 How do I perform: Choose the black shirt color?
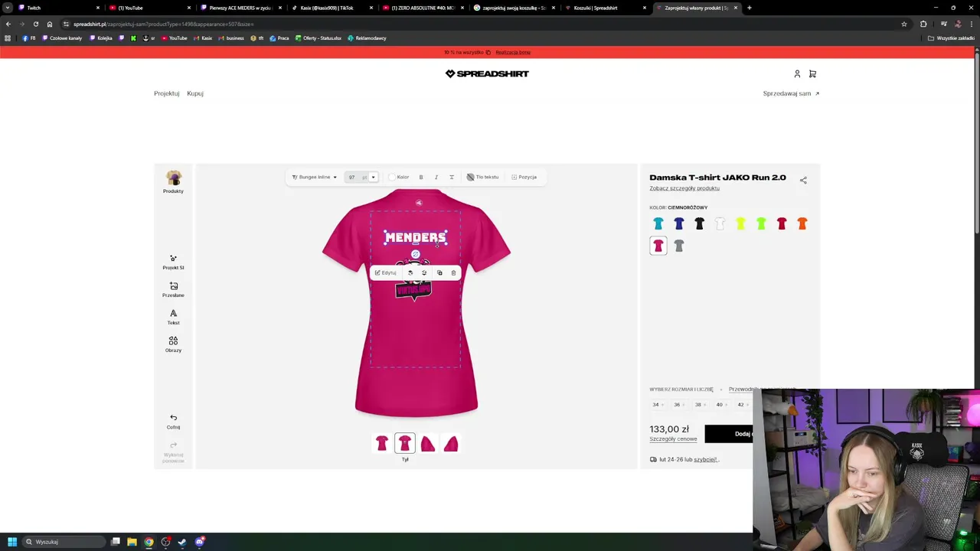pos(699,223)
